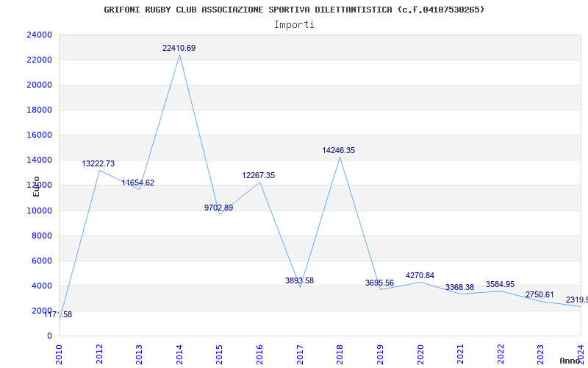The width and height of the screenshot is (588, 368).
Task: Click the Anno x-axis title
Action: pos(570,361)
